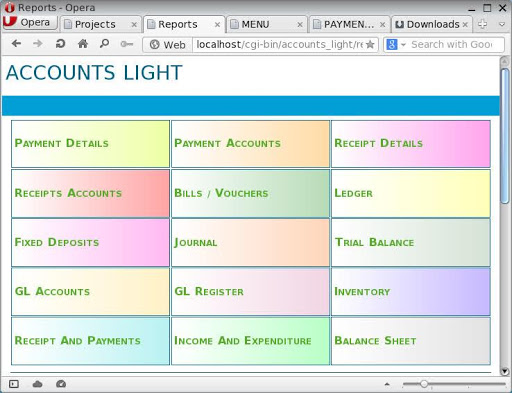Reload the current page

[60, 44]
